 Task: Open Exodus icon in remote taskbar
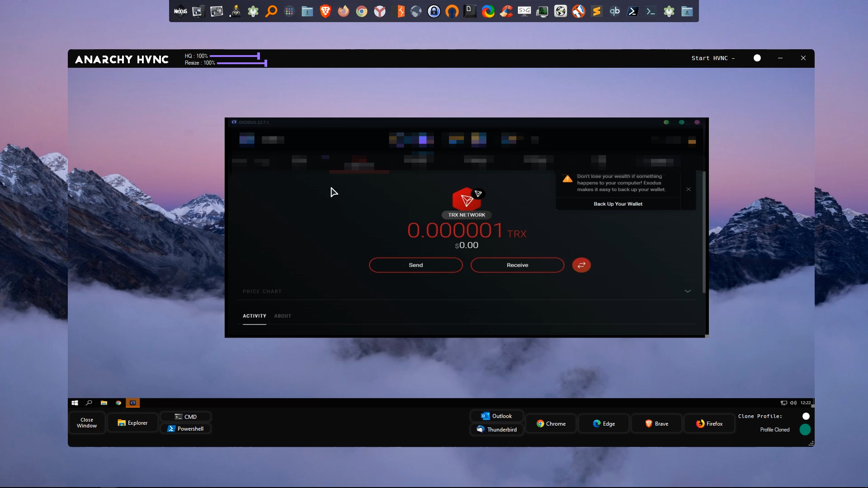[132, 403]
